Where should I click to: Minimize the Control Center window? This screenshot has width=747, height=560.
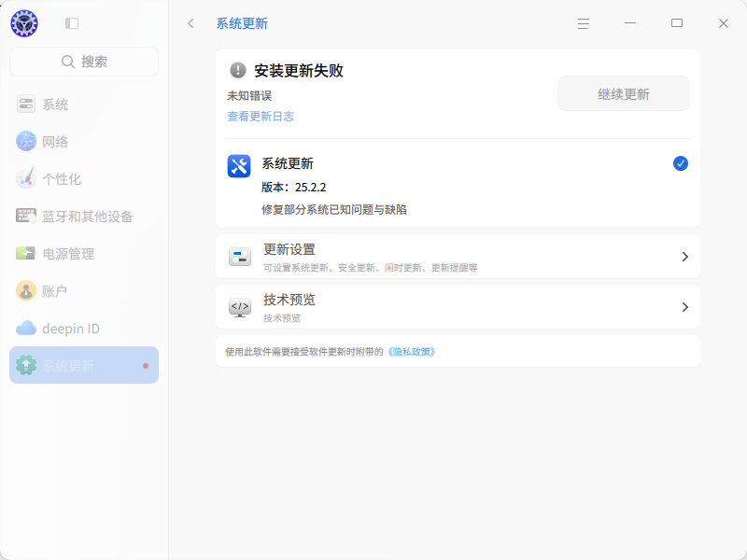tap(630, 22)
